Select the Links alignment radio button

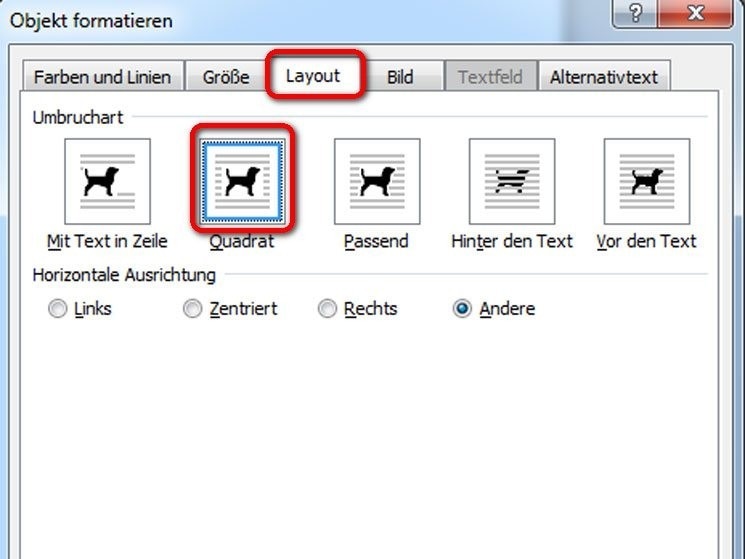click(x=57, y=309)
